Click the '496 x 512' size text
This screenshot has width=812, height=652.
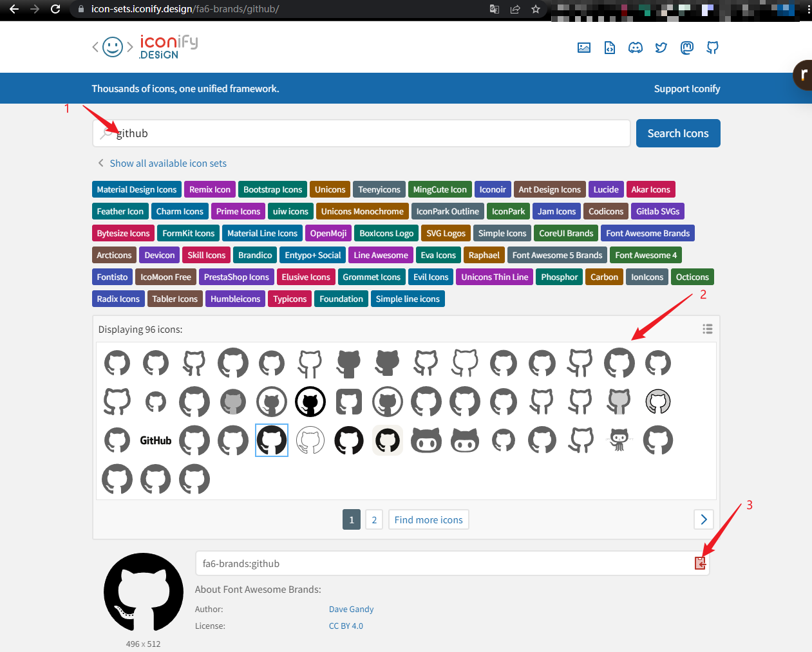tap(144, 644)
